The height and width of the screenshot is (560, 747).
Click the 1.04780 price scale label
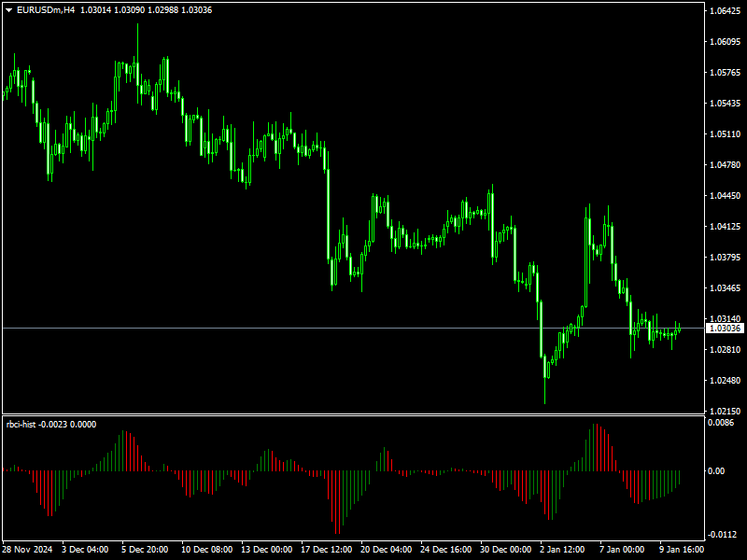[x=726, y=165]
